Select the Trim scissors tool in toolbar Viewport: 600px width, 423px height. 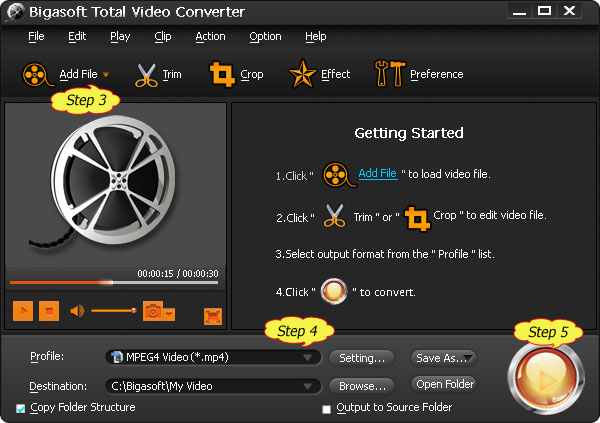146,75
